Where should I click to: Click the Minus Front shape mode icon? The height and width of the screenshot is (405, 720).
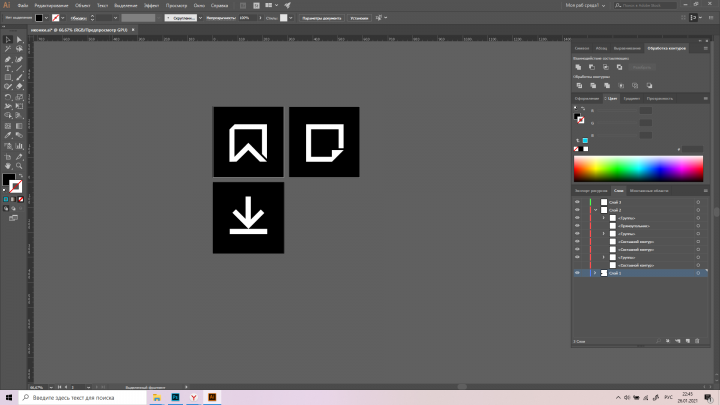(592, 67)
